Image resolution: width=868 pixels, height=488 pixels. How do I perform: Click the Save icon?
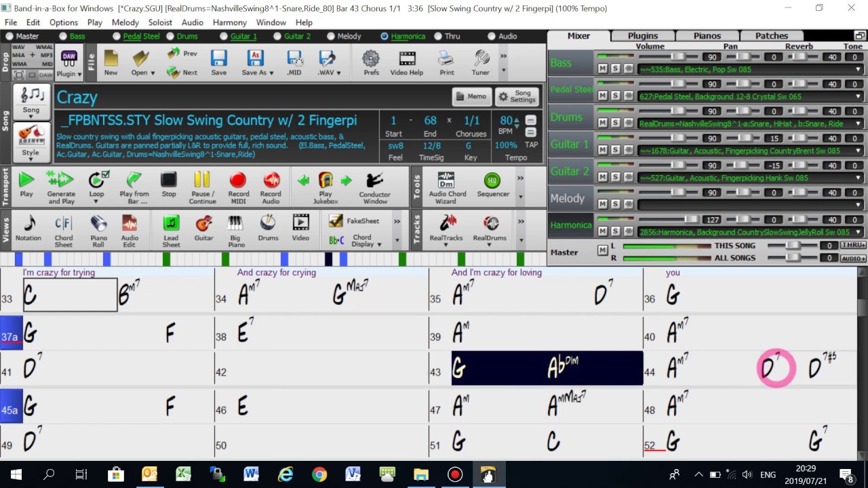click(218, 62)
